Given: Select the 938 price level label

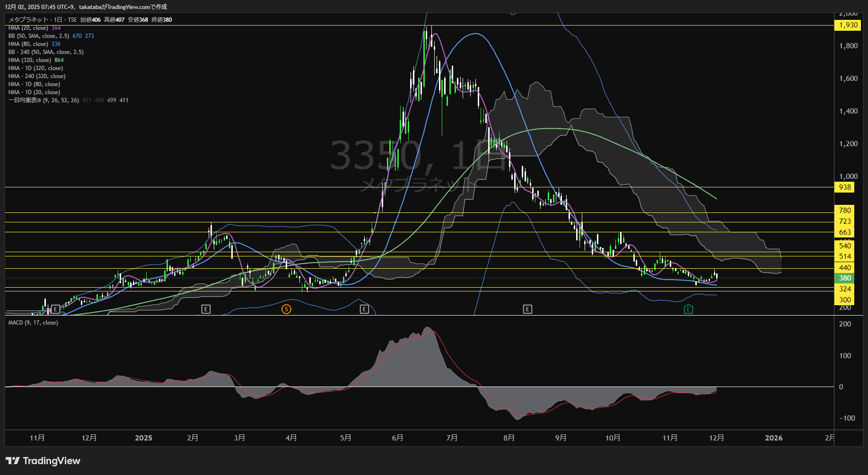Looking at the screenshot, I should (845, 187).
